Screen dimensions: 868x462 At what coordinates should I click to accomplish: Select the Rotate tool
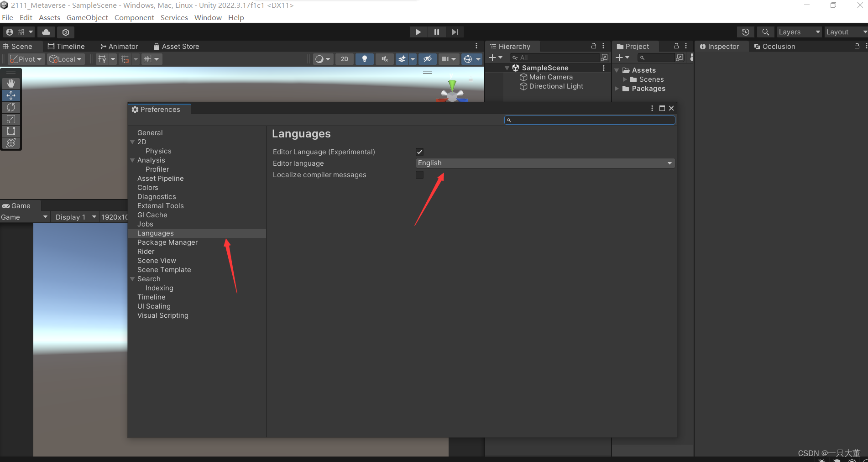point(11,107)
